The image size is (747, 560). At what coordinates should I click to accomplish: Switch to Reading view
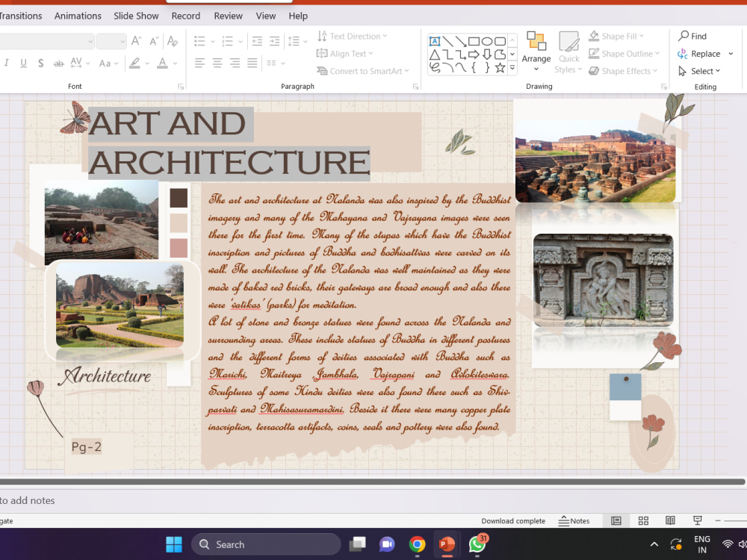(670, 521)
